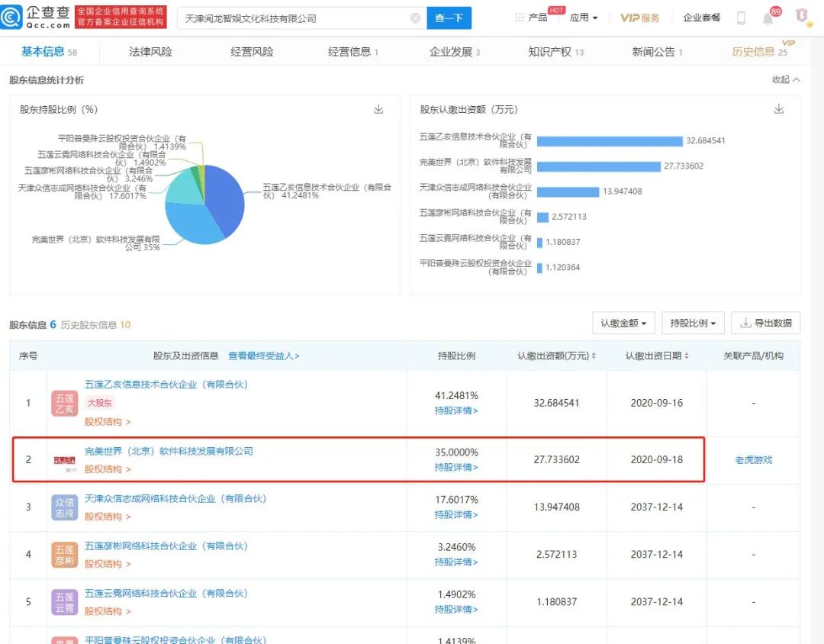Open 持股详情 under 1.4902%
The image size is (824, 644).
pyautogui.click(x=456, y=610)
